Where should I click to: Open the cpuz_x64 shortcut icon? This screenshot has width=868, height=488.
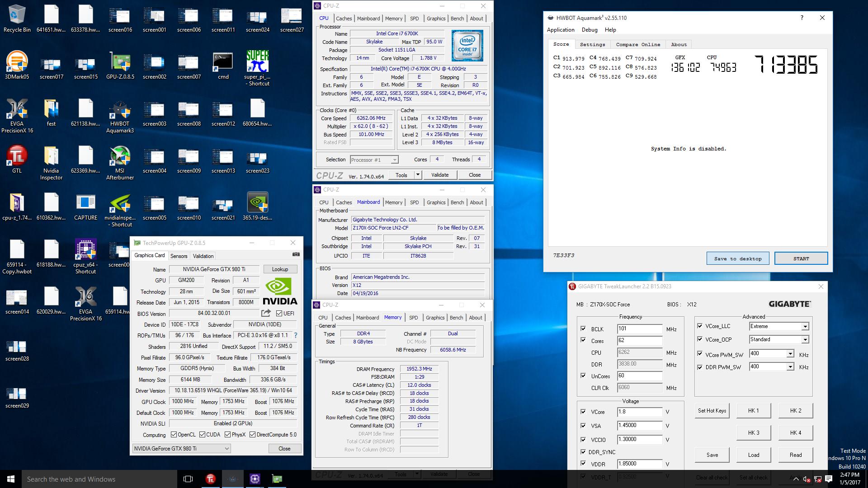85,257
